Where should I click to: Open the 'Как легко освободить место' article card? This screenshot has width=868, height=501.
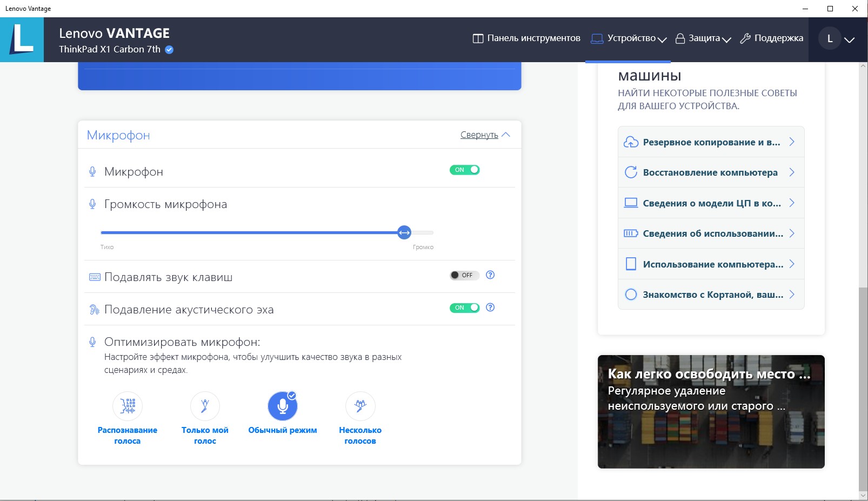(711, 411)
